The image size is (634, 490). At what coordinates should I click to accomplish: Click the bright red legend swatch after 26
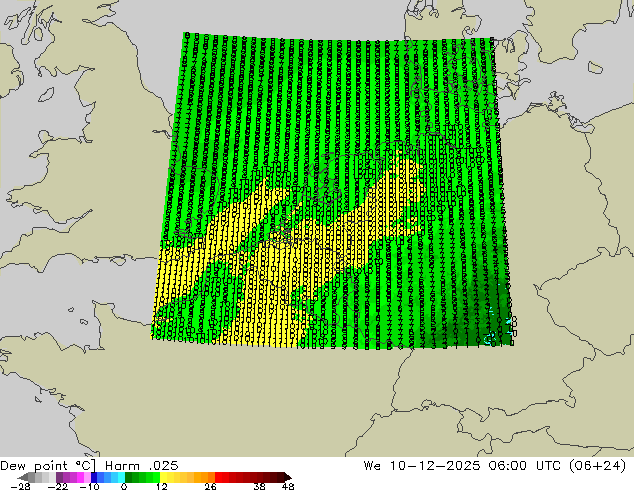(218, 477)
